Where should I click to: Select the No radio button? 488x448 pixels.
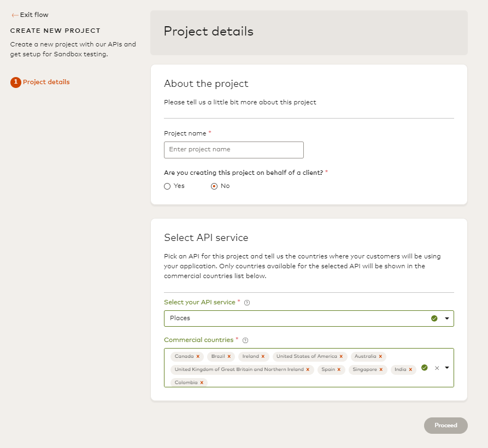(214, 186)
